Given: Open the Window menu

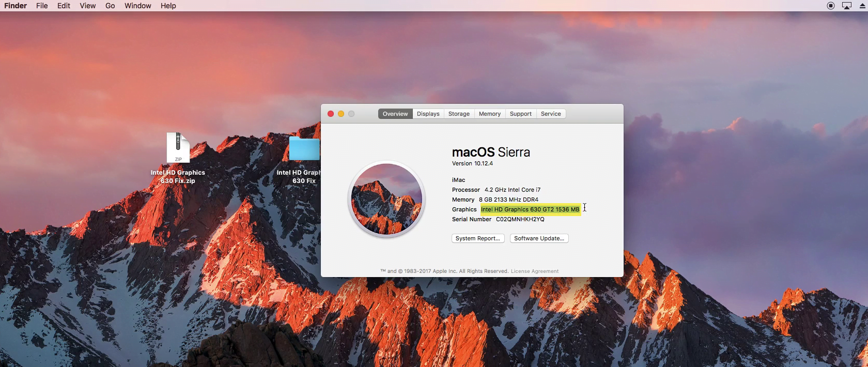Looking at the screenshot, I should [x=138, y=6].
